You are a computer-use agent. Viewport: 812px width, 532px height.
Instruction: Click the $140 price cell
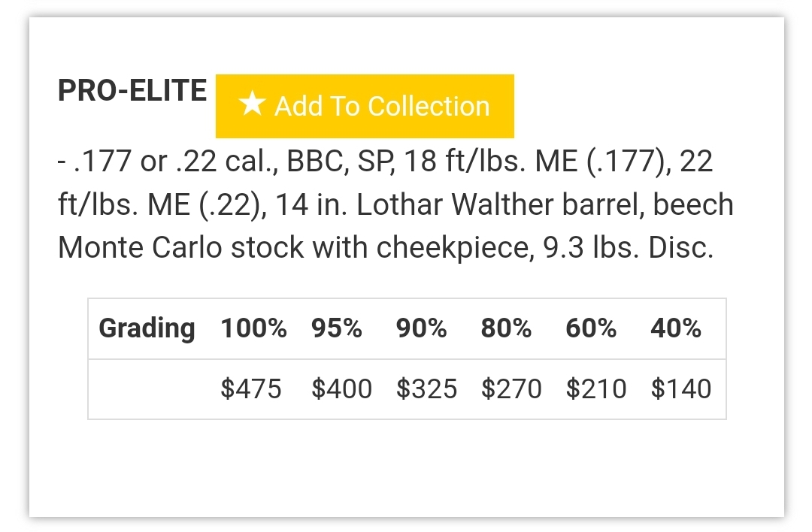[681, 388]
